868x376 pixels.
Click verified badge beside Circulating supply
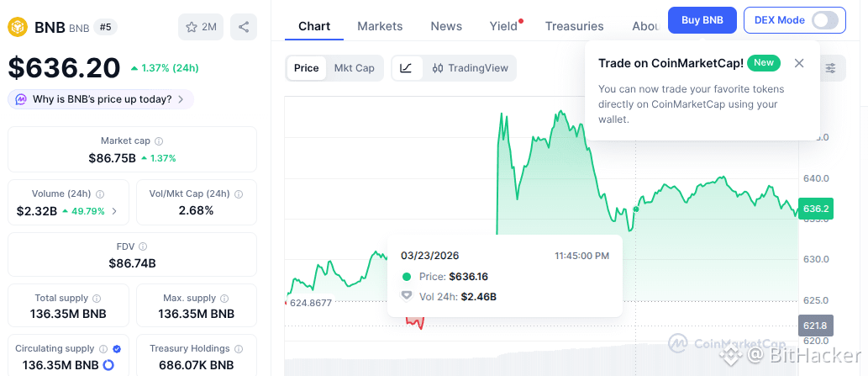[x=117, y=349]
